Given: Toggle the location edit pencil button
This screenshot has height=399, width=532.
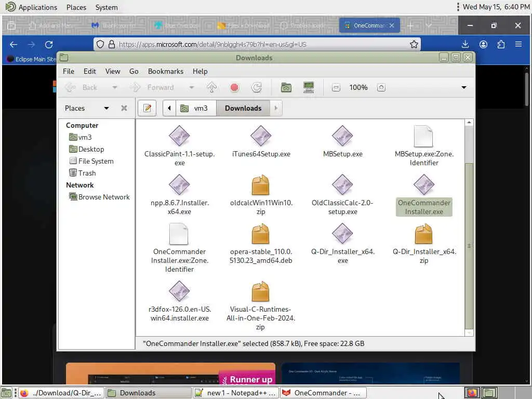Looking at the screenshot, I should (147, 108).
